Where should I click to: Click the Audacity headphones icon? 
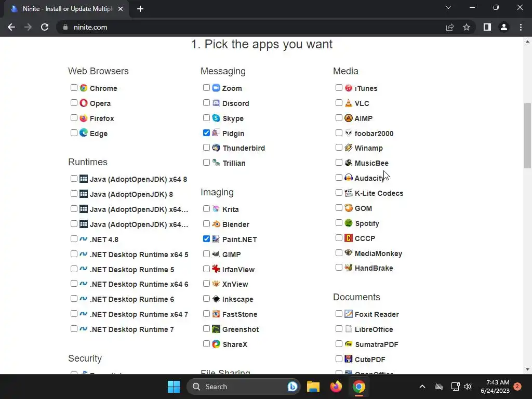tap(349, 178)
